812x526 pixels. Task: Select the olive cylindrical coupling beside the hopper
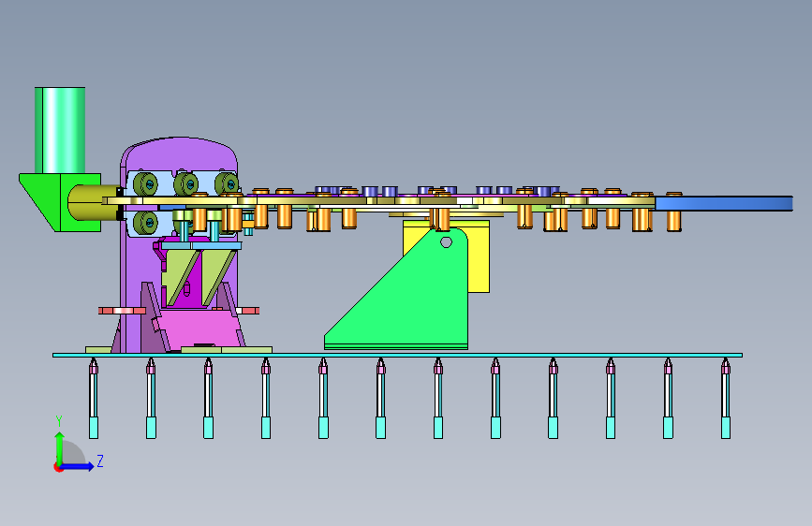click(94, 202)
